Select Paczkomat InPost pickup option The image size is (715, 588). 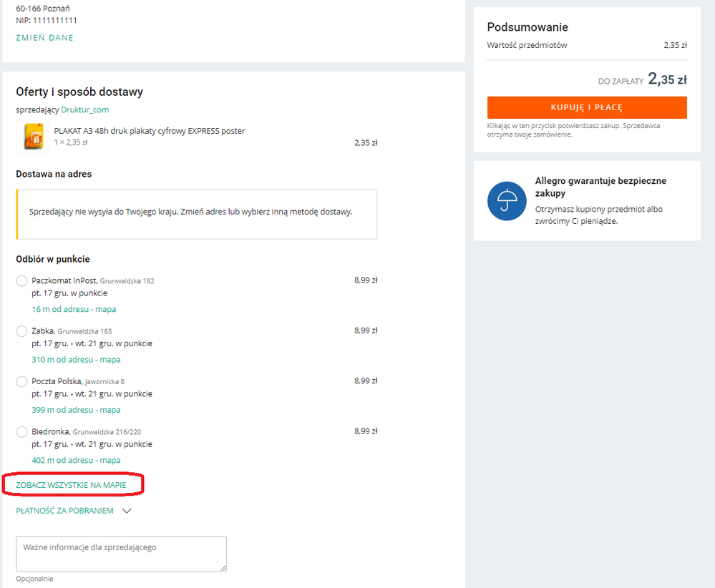pos(22,281)
